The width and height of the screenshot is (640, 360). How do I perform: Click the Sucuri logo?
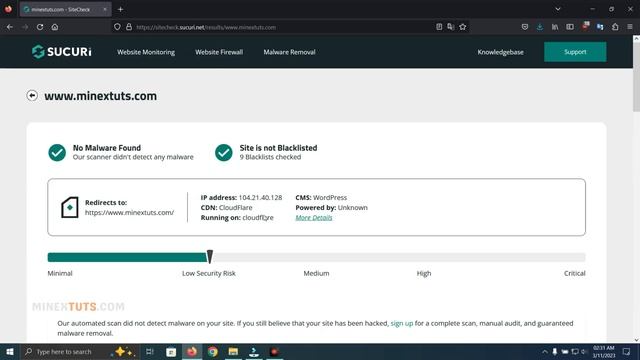click(62, 52)
